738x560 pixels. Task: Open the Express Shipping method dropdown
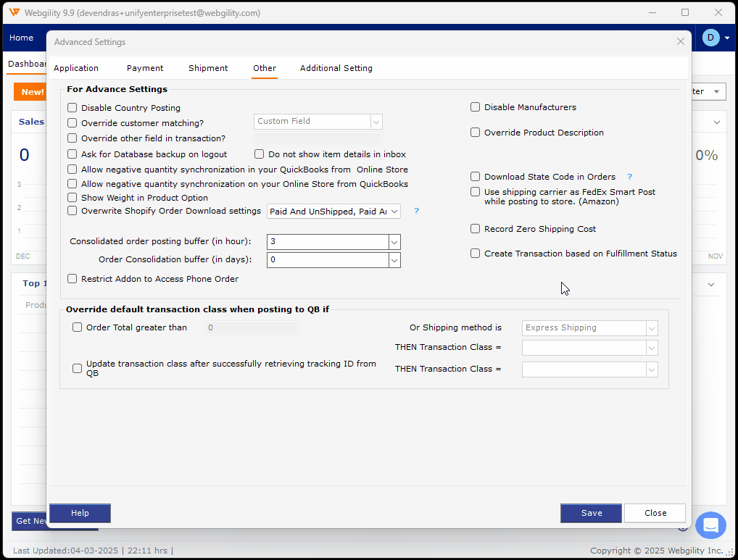click(x=652, y=328)
